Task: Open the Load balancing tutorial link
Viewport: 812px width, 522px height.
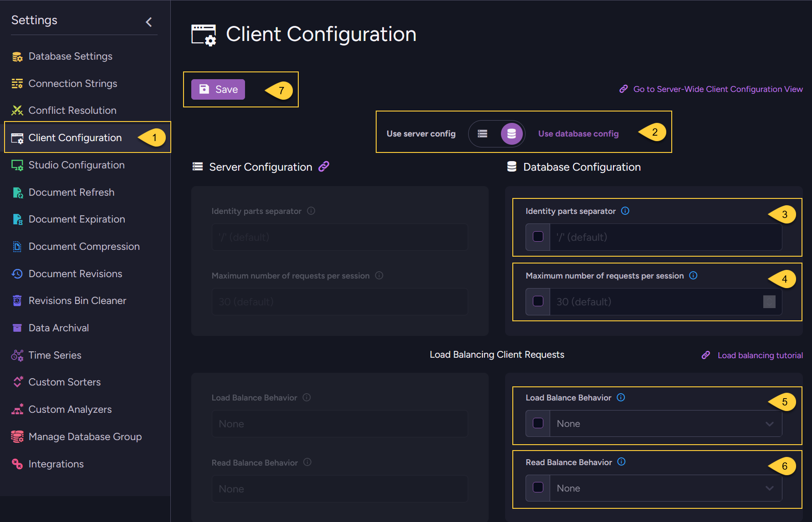Action: pos(760,355)
